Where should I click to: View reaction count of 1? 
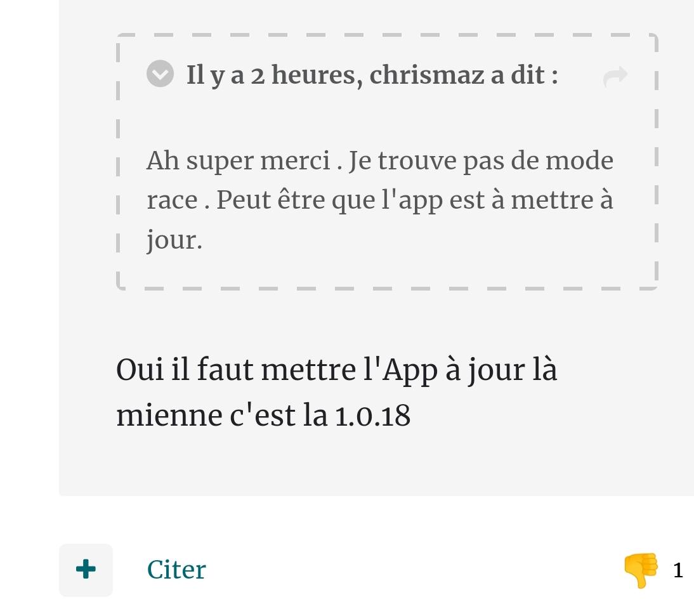[x=678, y=570]
